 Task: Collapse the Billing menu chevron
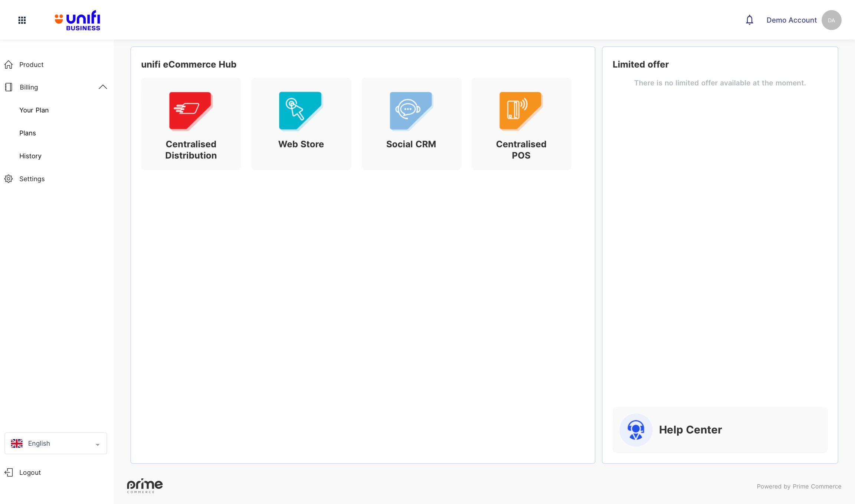pyautogui.click(x=103, y=87)
